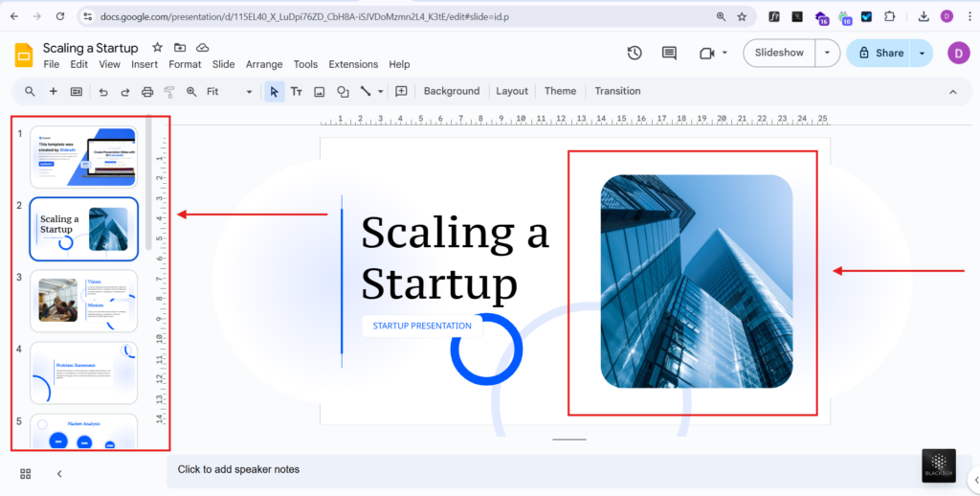Click the Slideshow button

pos(779,54)
